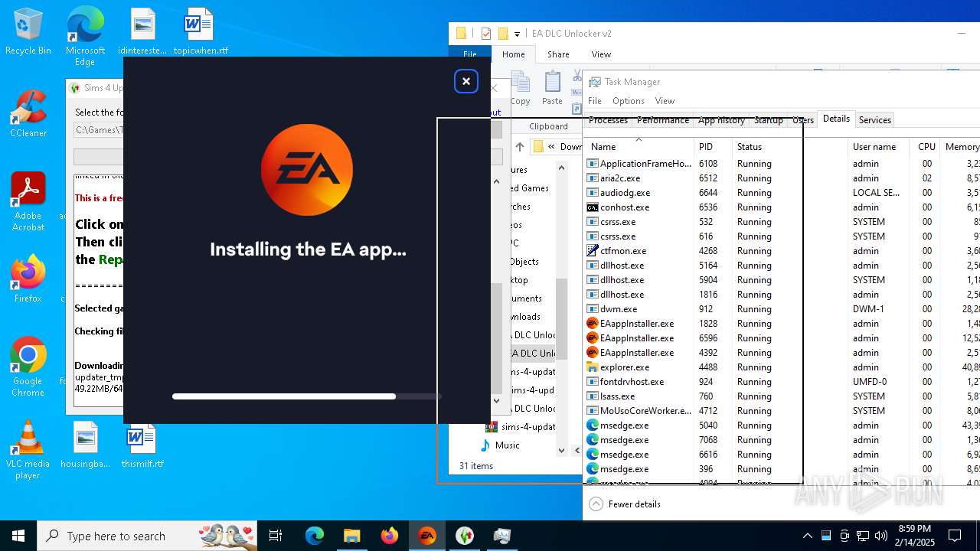Open File Explorer from the taskbar
Image resolution: width=980 pixels, height=551 pixels.
pos(352,536)
